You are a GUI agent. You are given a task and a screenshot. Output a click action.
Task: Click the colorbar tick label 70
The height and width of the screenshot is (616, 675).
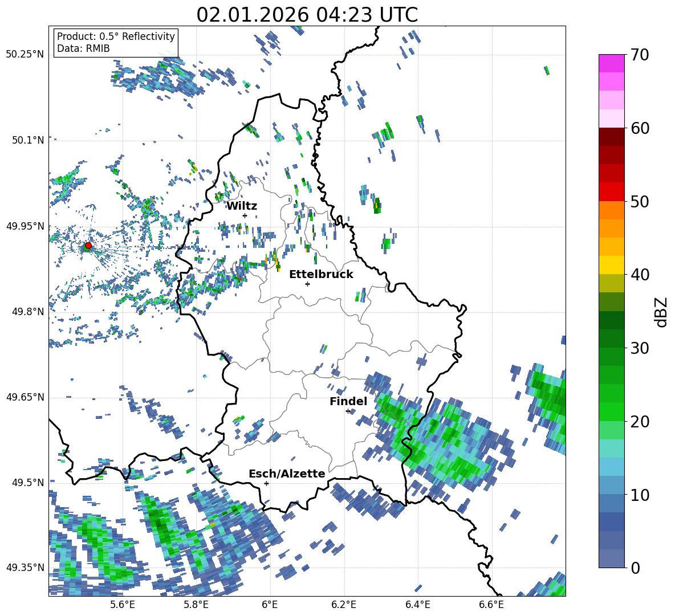click(x=640, y=55)
